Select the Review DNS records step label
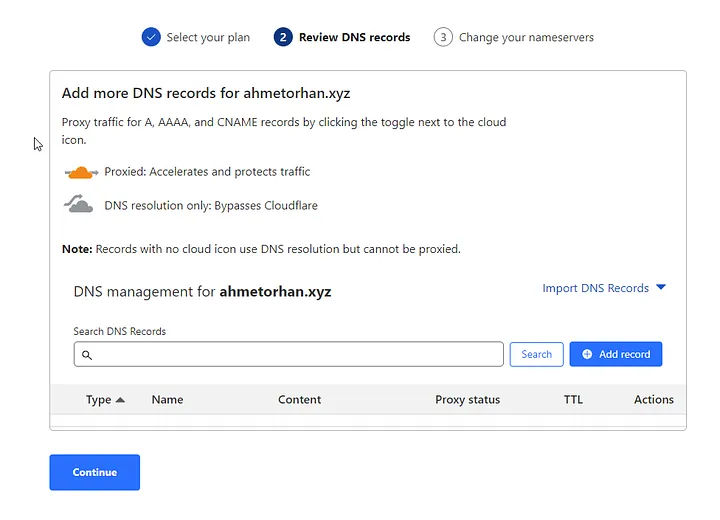 [354, 37]
